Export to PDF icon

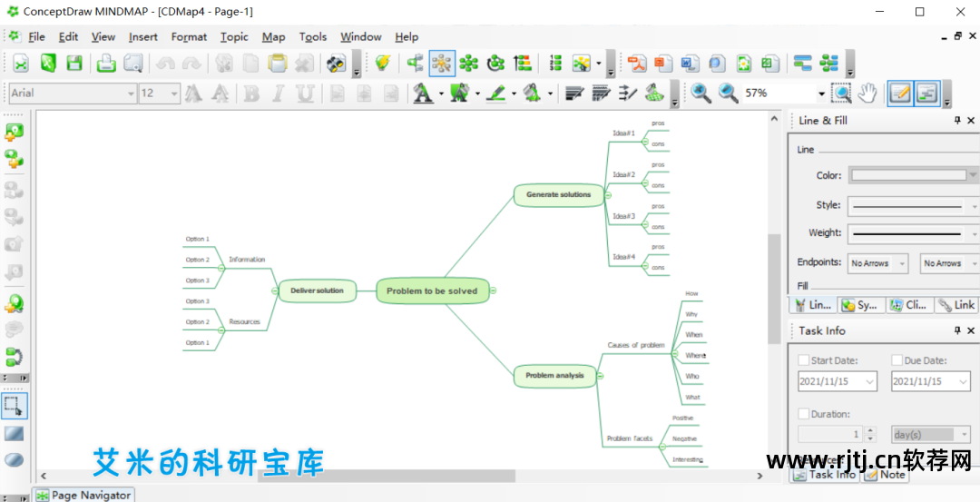[636, 63]
